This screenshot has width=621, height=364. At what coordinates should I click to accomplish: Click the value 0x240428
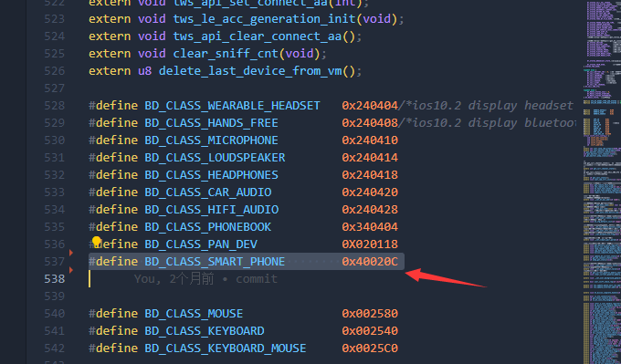coord(370,209)
